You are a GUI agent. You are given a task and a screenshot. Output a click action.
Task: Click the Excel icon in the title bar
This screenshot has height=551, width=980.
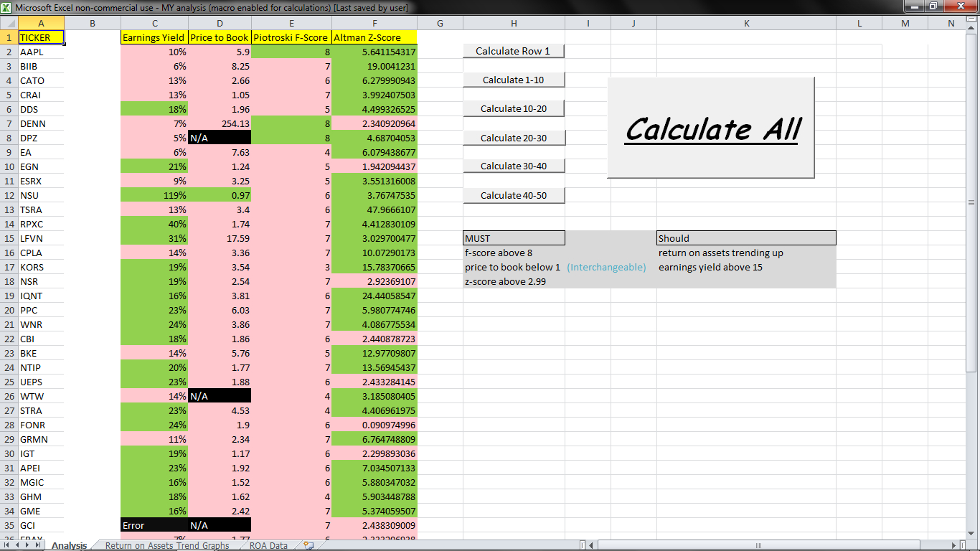[x=7, y=7]
